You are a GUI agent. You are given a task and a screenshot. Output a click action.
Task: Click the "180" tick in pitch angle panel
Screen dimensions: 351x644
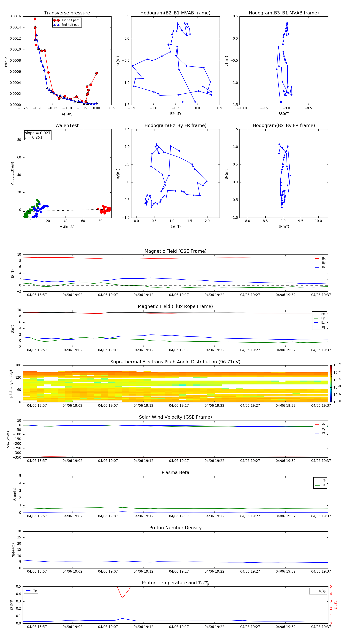pos(18,365)
